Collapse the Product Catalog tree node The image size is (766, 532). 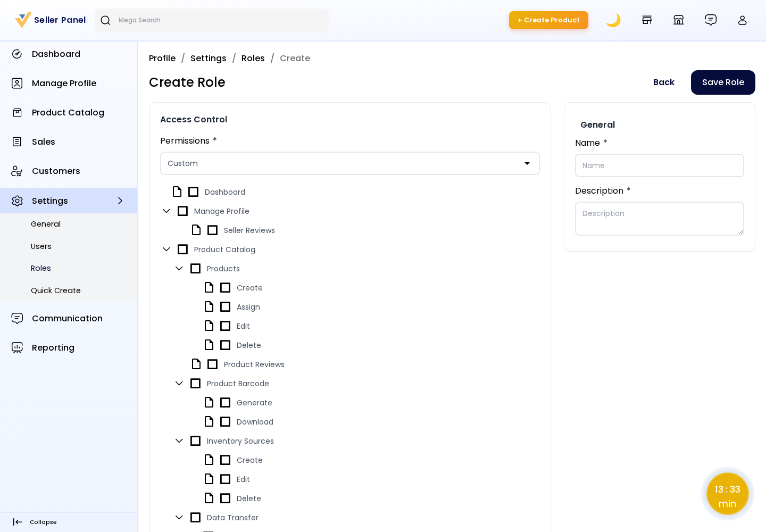pyautogui.click(x=166, y=249)
